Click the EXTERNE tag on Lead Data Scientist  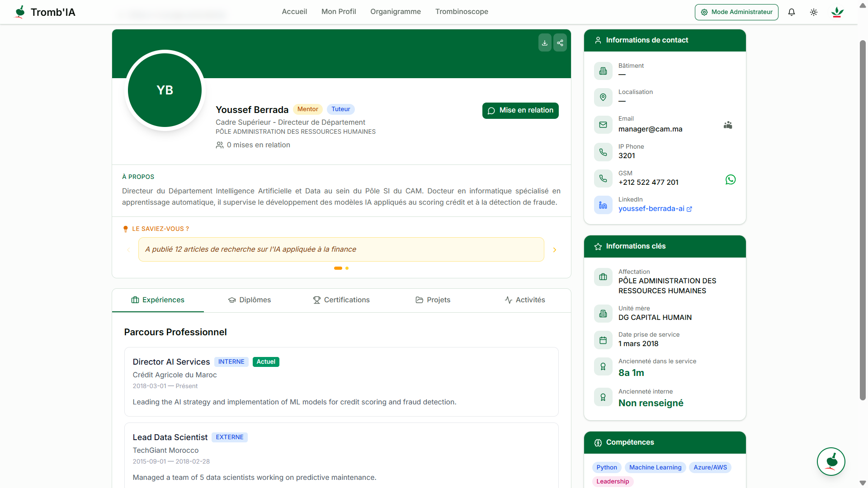pos(230,437)
